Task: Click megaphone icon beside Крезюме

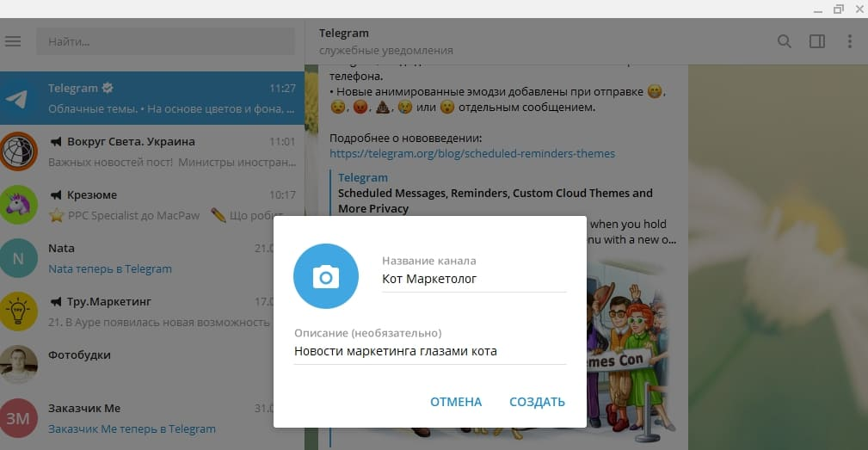Action: pos(55,194)
